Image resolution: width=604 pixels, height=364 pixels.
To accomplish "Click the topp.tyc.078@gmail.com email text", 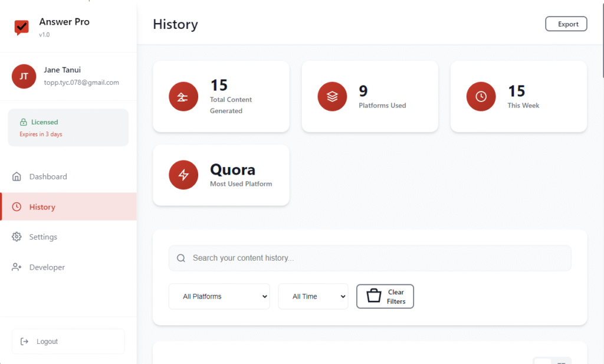I will (x=81, y=83).
